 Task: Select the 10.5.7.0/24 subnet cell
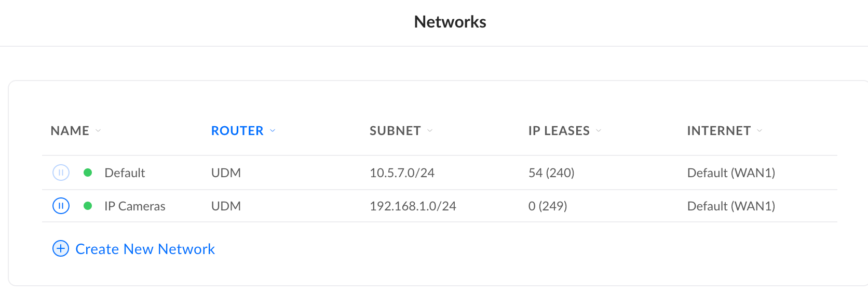click(402, 173)
